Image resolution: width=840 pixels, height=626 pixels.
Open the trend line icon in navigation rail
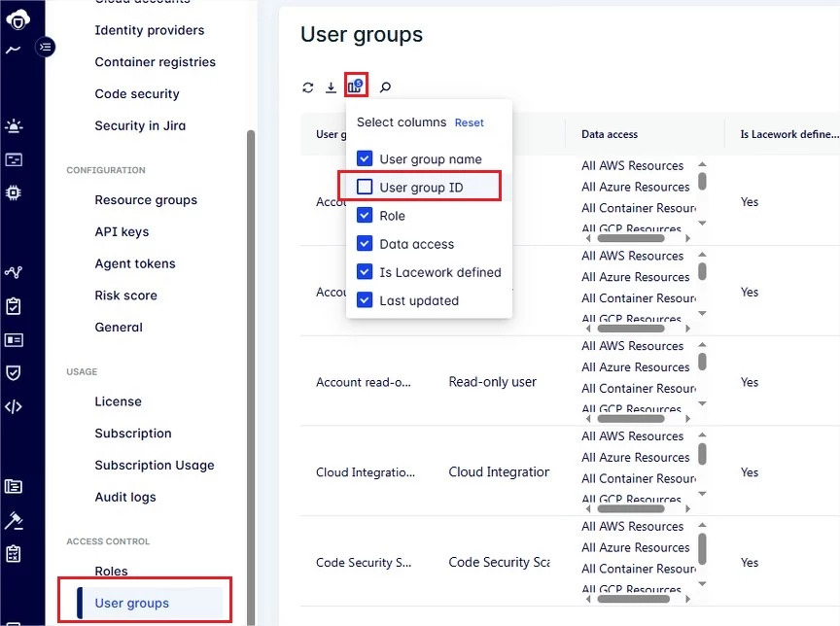14,50
